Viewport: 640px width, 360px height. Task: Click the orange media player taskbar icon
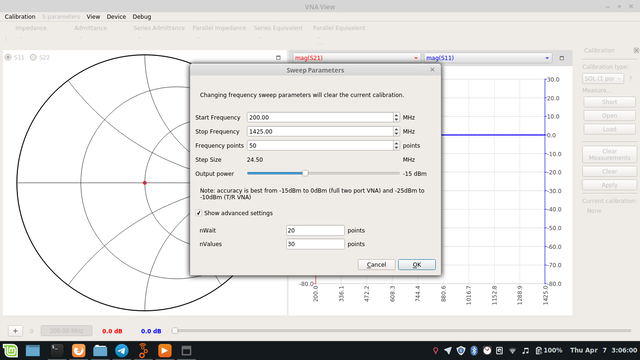[164, 351]
